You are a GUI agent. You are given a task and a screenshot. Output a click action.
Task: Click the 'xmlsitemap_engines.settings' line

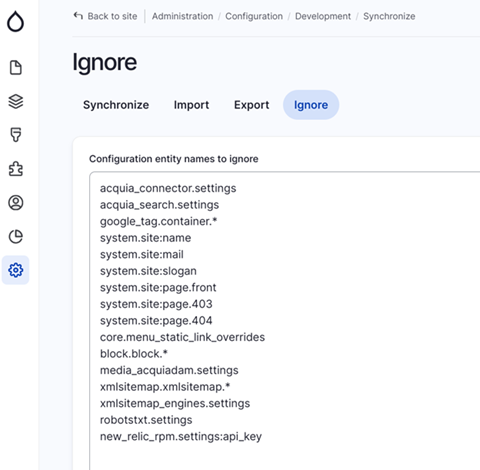click(x=175, y=403)
